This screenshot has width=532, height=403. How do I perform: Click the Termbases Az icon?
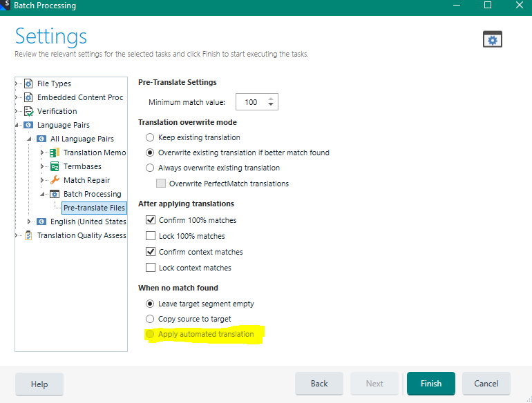[x=55, y=166]
